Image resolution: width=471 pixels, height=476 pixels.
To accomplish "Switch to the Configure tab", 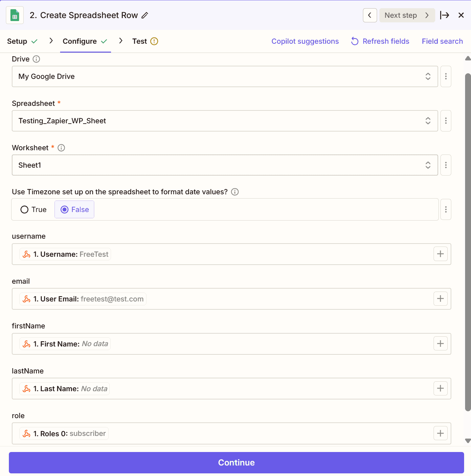I will (x=85, y=41).
